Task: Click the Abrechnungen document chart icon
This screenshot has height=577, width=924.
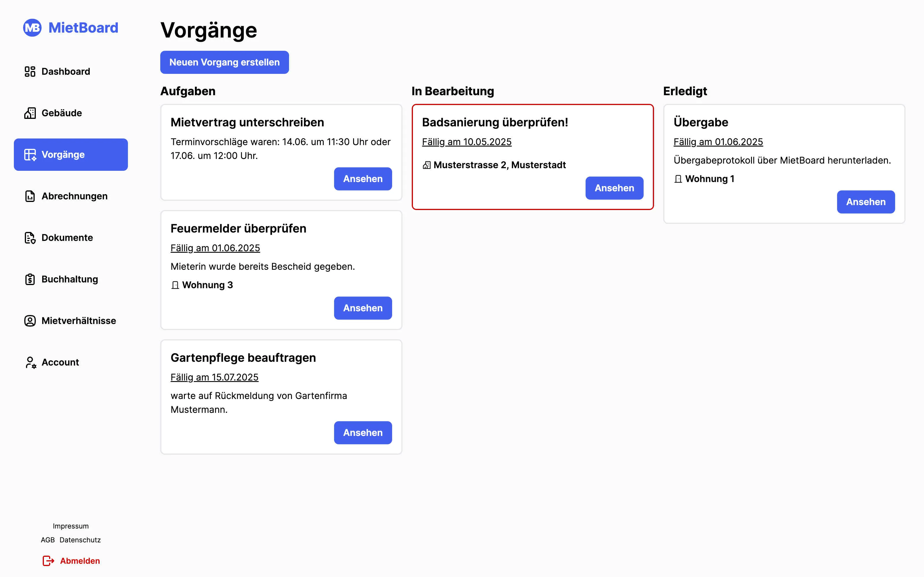Action: 30,196
